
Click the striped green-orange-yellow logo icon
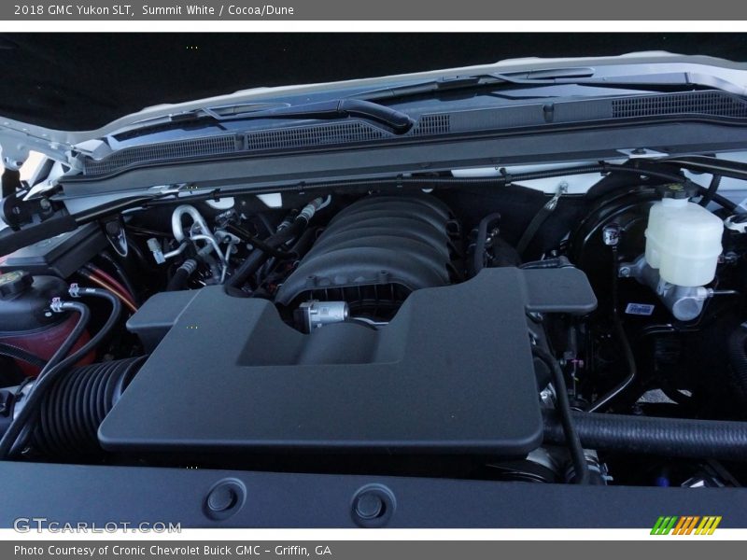(x=685, y=525)
